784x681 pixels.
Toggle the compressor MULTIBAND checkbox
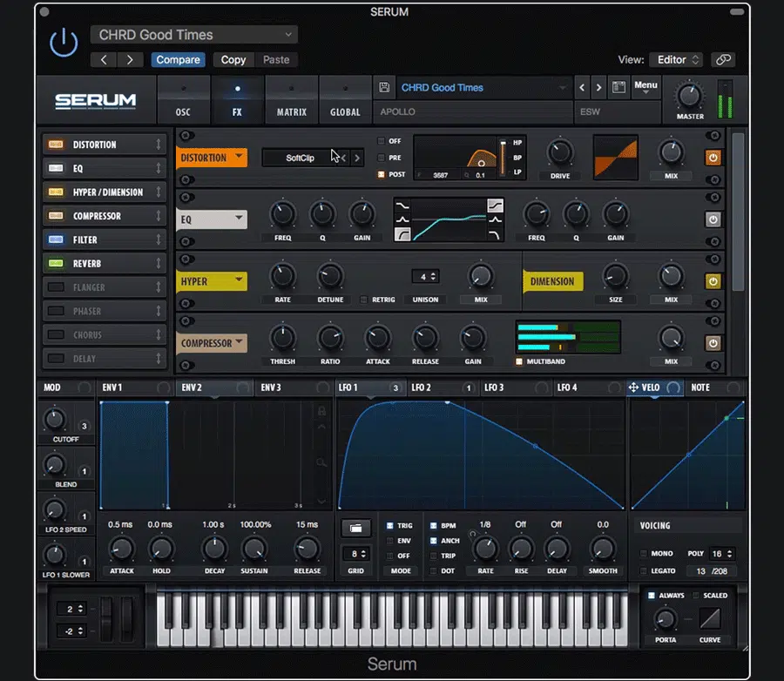[519, 361]
